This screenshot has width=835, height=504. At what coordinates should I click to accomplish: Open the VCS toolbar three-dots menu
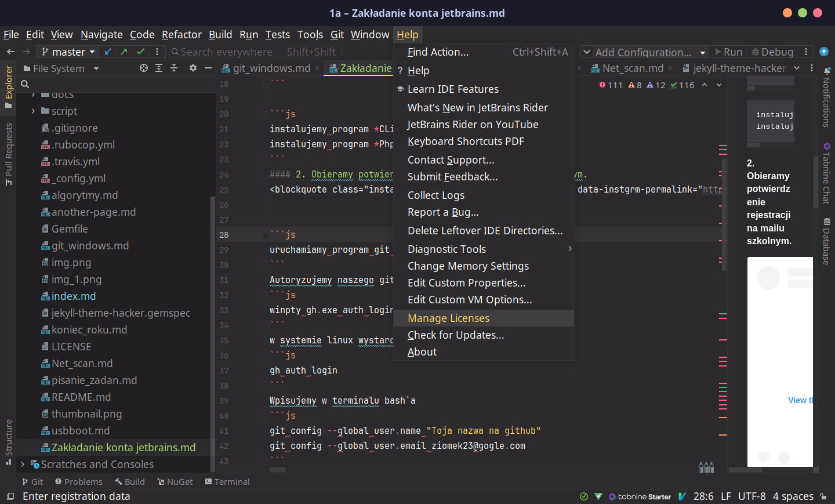pos(157,52)
